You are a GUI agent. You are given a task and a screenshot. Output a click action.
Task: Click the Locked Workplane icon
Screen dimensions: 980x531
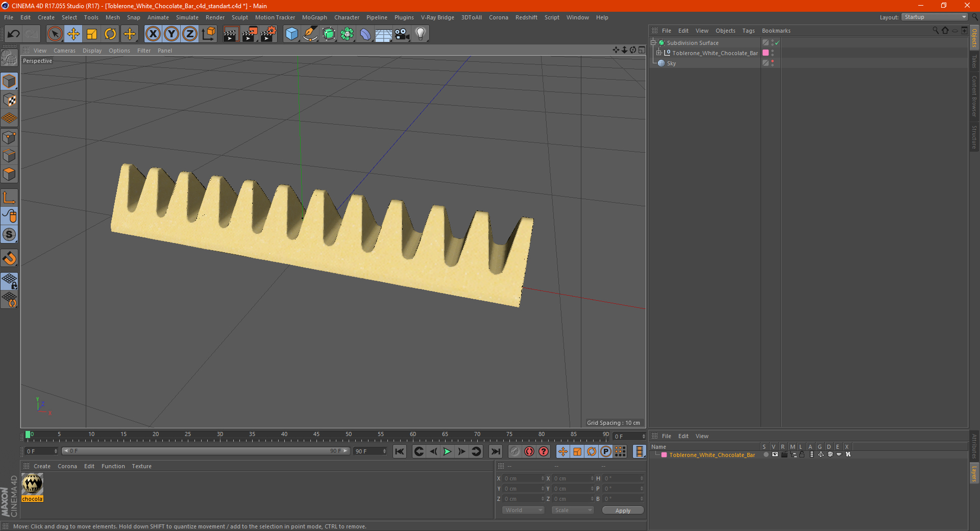click(x=9, y=281)
